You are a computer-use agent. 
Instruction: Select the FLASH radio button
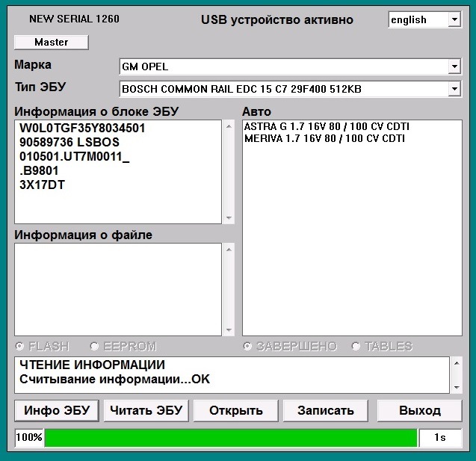pos(19,346)
